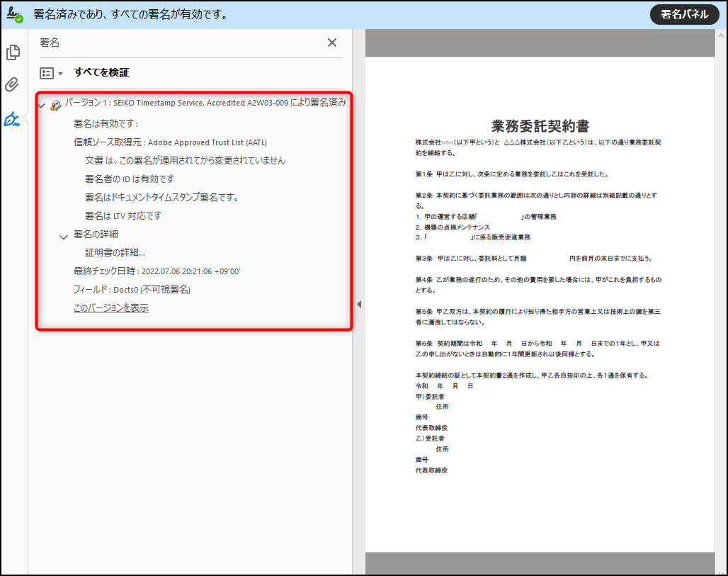
Task: Click すべてを検証 to validate all signatures
Action: pyautogui.click(x=101, y=72)
